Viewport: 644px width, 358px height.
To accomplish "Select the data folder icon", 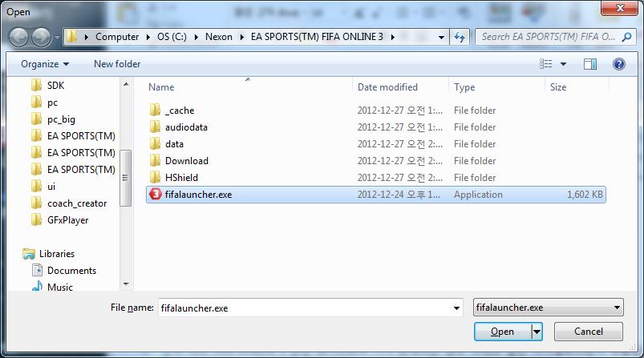I will 155,143.
